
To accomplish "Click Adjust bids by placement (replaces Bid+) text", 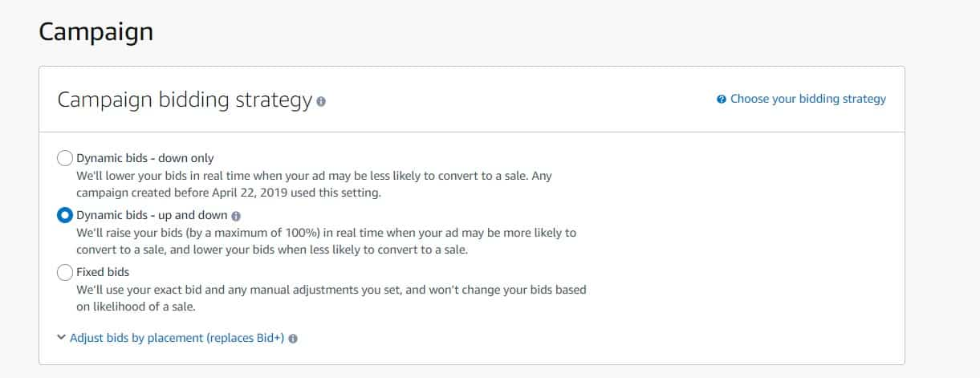I will (x=177, y=338).
